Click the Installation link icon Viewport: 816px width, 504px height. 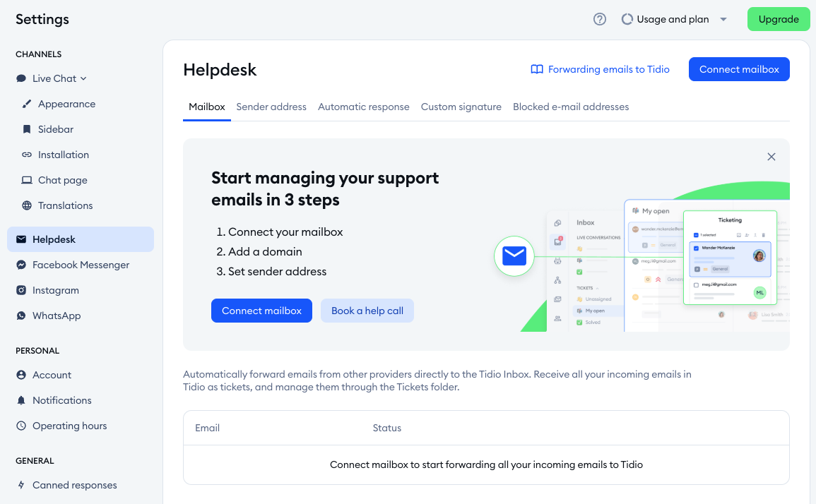[x=27, y=155]
